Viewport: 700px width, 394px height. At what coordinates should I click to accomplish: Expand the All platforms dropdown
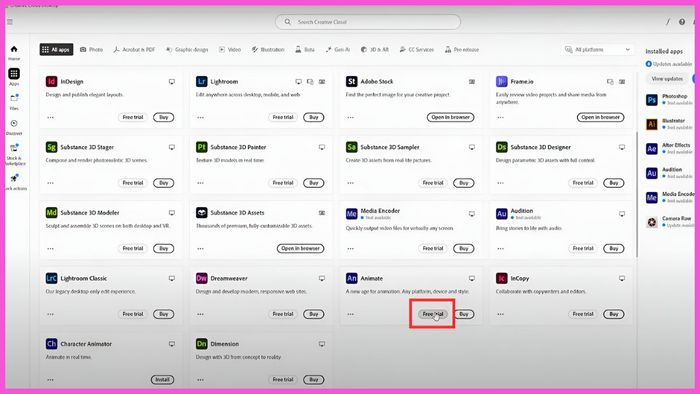(597, 50)
